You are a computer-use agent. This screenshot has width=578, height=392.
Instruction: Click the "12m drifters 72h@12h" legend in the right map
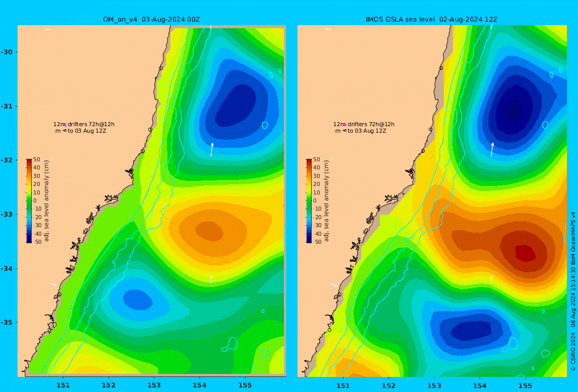tap(364, 125)
